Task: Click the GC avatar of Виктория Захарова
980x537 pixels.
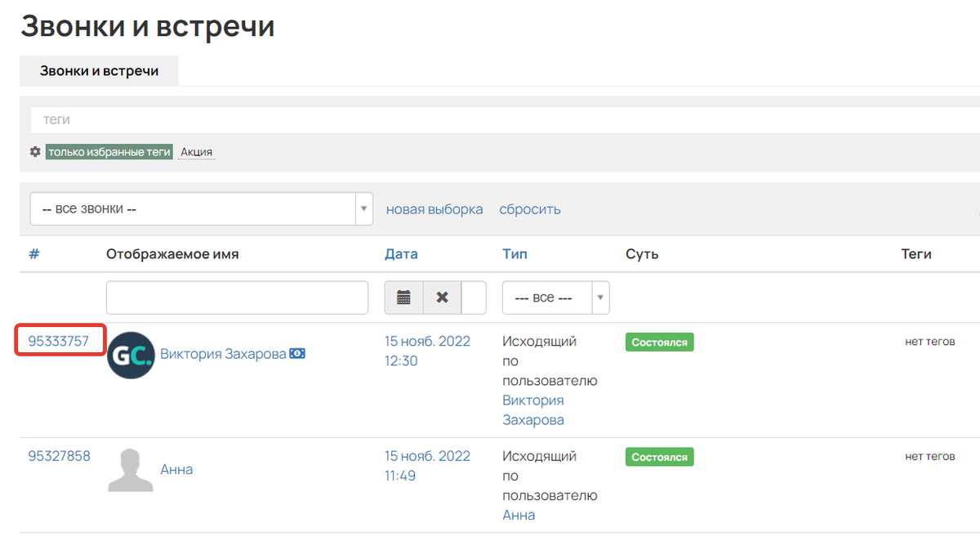Action: [131, 355]
